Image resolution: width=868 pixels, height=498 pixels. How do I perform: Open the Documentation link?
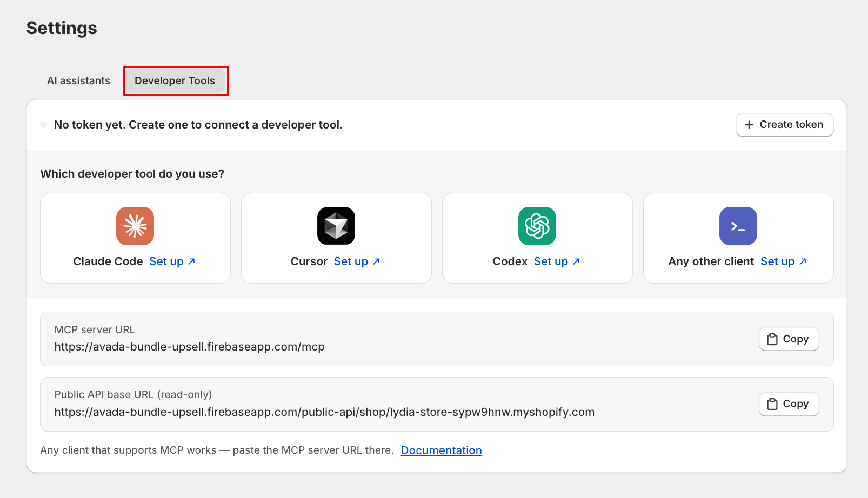pos(442,450)
